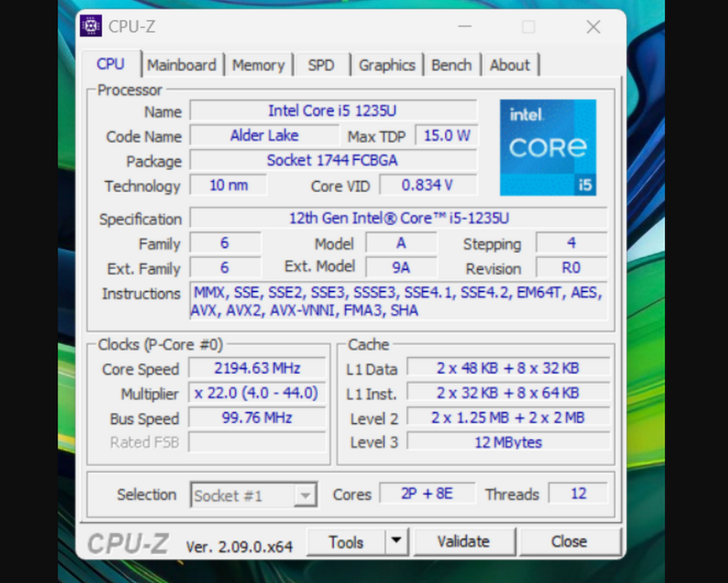This screenshot has width=728, height=583.
Task: Click the Ext. Family value field
Action: pos(226,267)
